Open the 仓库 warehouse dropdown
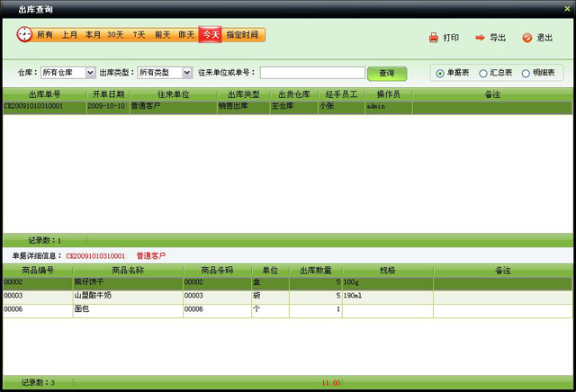 [x=90, y=73]
